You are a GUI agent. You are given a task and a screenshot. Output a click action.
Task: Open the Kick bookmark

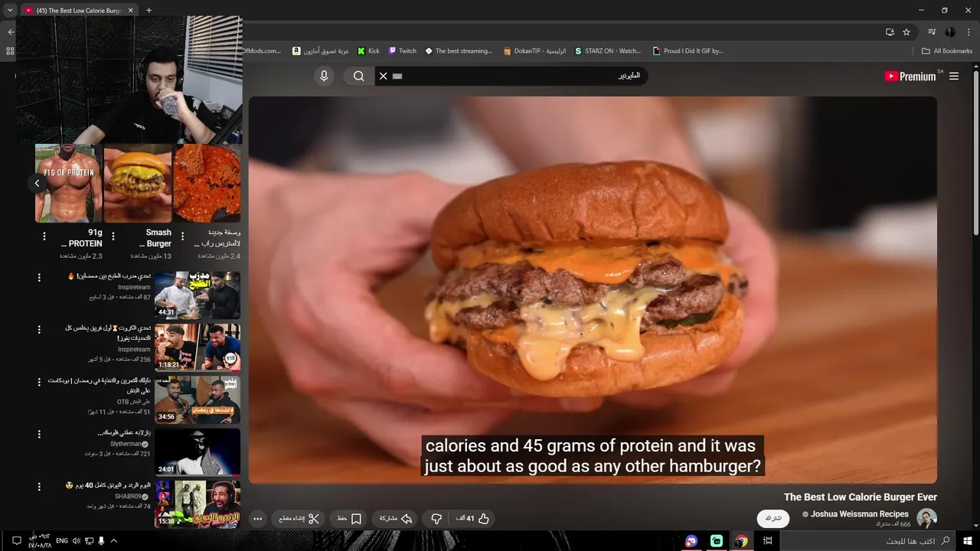368,51
